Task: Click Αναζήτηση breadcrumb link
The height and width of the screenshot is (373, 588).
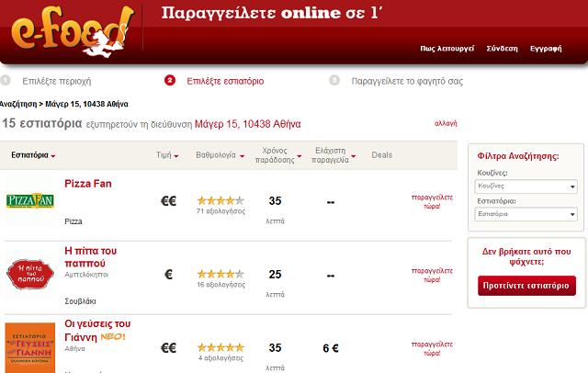Action: [18, 104]
